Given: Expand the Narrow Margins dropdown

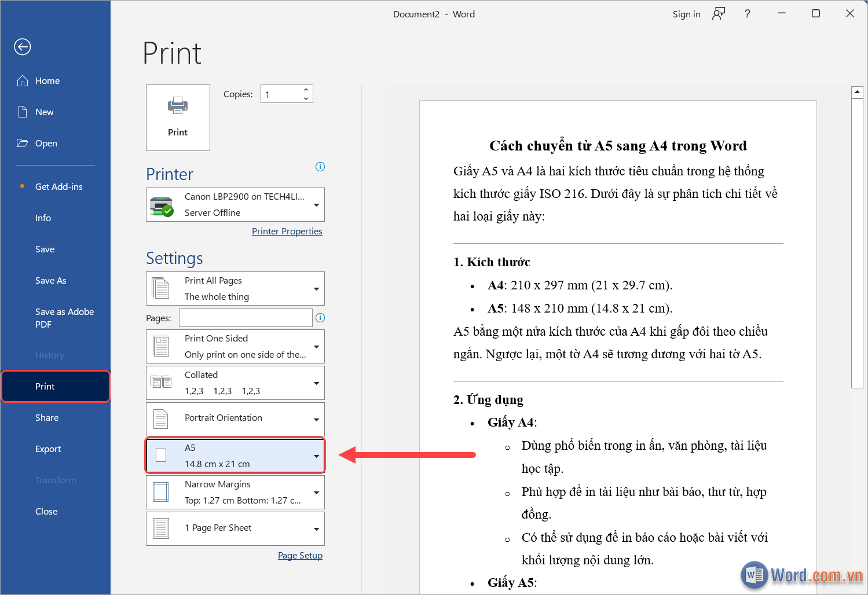Looking at the screenshot, I should [317, 493].
